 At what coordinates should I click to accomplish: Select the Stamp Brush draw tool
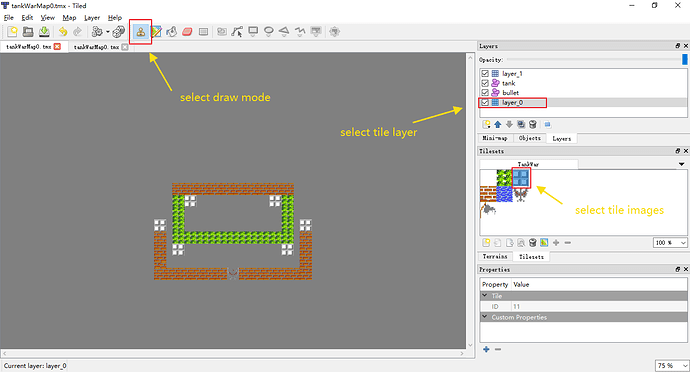click(141, 32)
